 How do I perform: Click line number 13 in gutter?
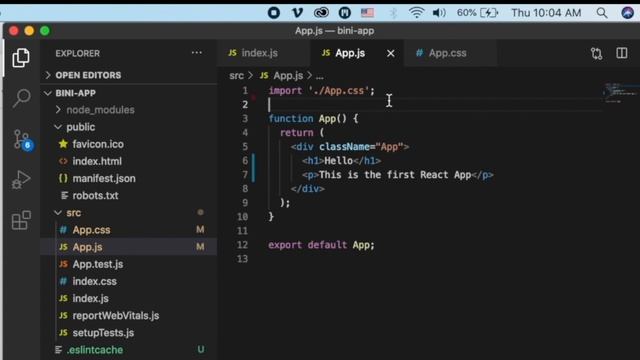click(242, 259)
